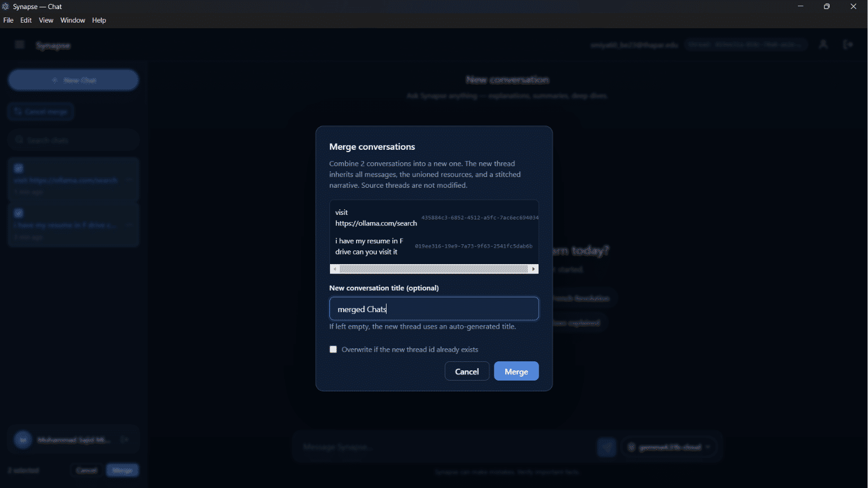Open the user profile icon in header
Image resolution: width=868 pixels, height=488 pixels.
tap(823, 45)
